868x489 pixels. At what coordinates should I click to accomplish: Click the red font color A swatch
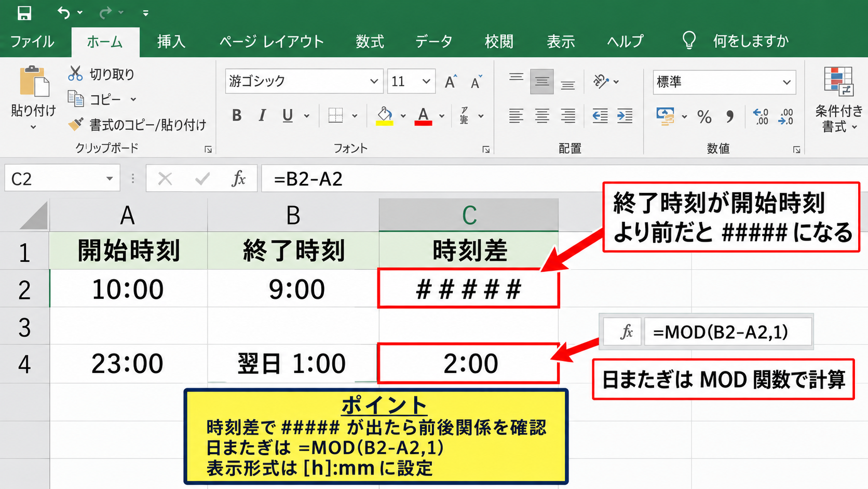coord(424,116)
